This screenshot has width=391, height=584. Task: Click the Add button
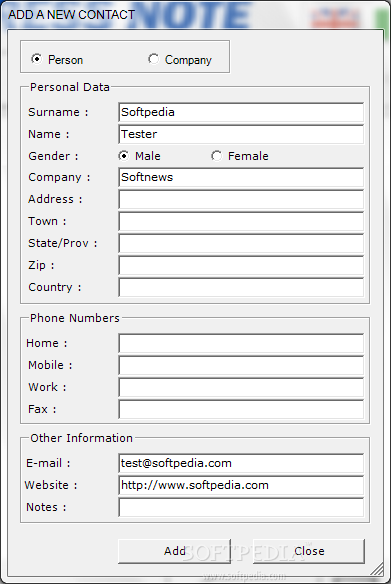click(x=174, y=551)
